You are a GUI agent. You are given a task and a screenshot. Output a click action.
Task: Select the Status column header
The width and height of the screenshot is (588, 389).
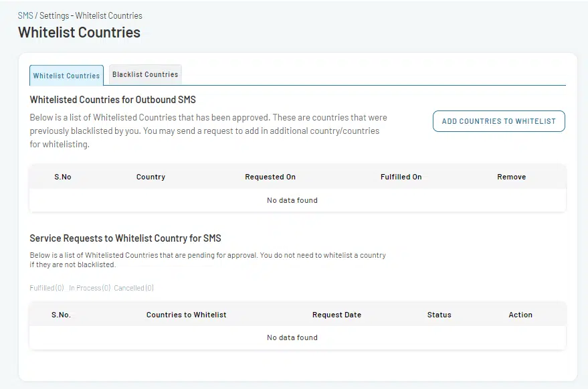439,315
